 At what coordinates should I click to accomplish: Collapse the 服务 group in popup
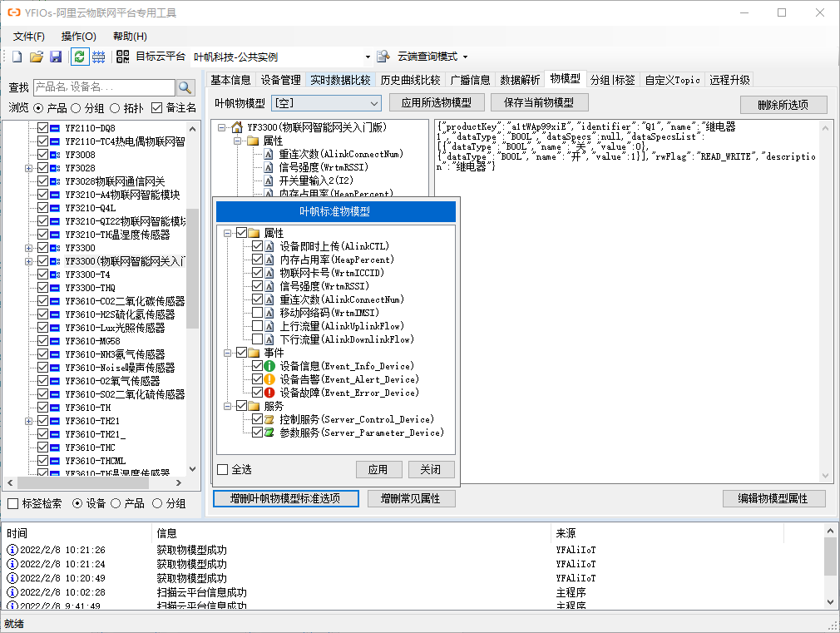pyautogui.click(x=227, y=406)
